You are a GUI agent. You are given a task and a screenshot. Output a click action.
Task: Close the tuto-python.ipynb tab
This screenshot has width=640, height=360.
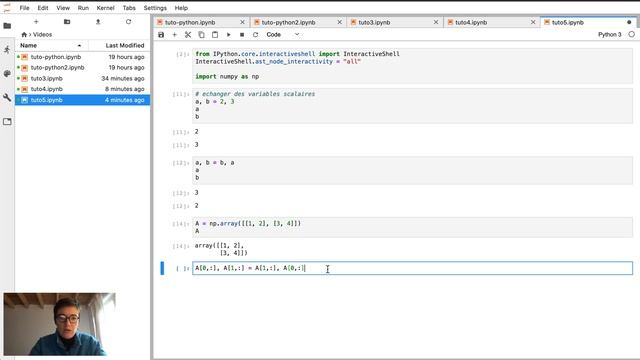242,22
